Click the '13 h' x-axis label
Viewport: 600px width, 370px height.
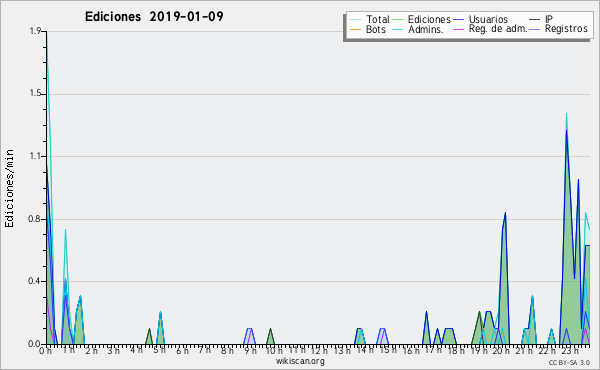point(342,350)
